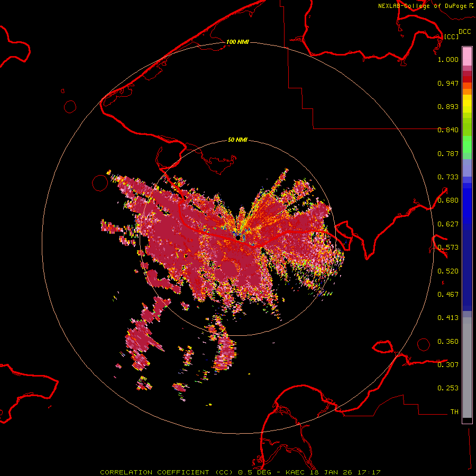Click the DCC label above color bar
The width and height of the screenshot is (476, 476).
(464, 32)
